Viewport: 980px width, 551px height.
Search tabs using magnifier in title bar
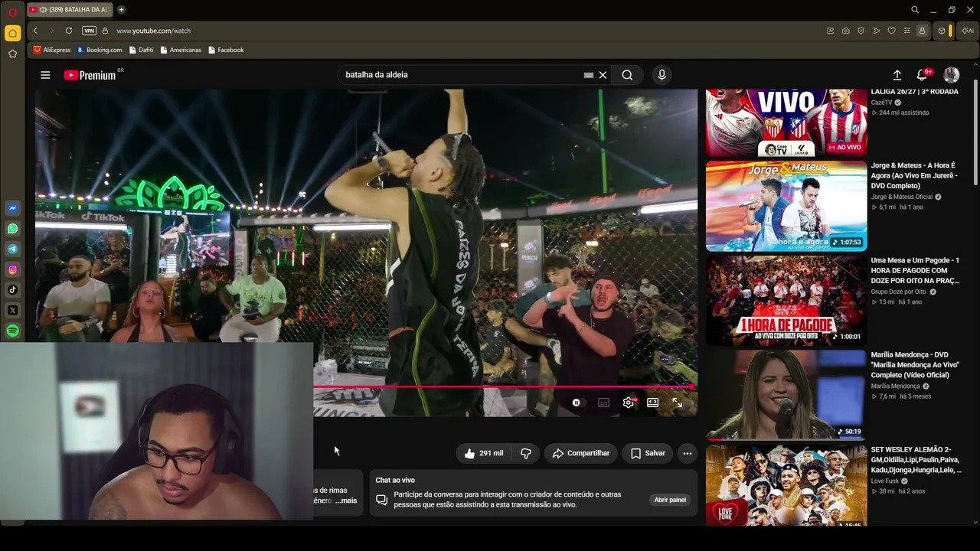click(915, 10)
